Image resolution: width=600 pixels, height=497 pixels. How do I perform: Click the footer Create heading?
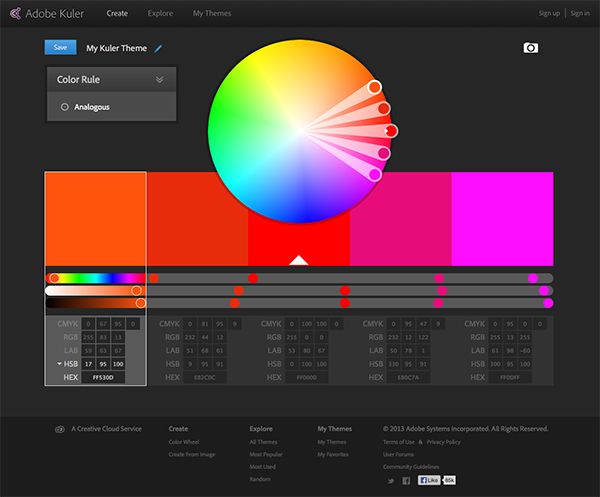[178, 429]
